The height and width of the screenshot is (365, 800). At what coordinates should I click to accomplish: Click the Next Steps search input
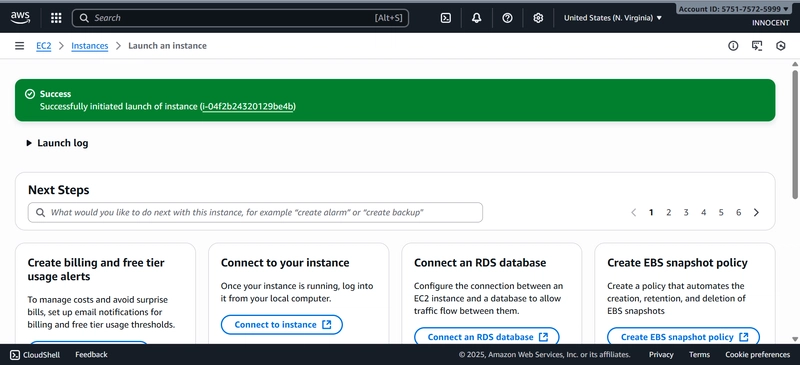pos(255,212)
